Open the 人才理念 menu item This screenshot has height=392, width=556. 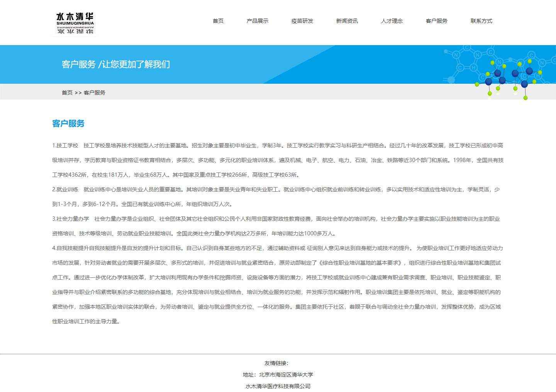392,21
